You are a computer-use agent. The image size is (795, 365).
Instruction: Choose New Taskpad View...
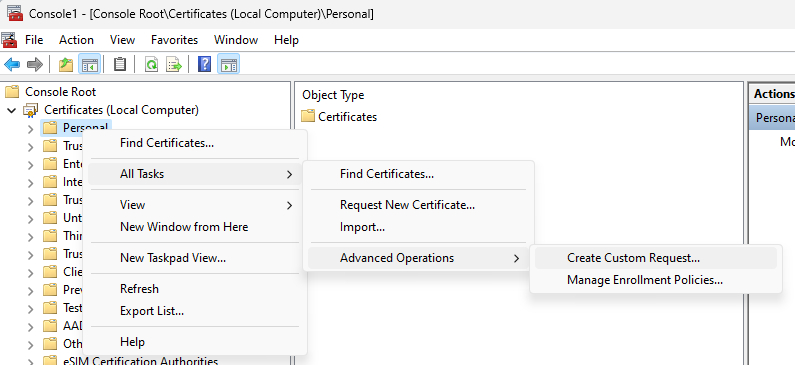195,258
